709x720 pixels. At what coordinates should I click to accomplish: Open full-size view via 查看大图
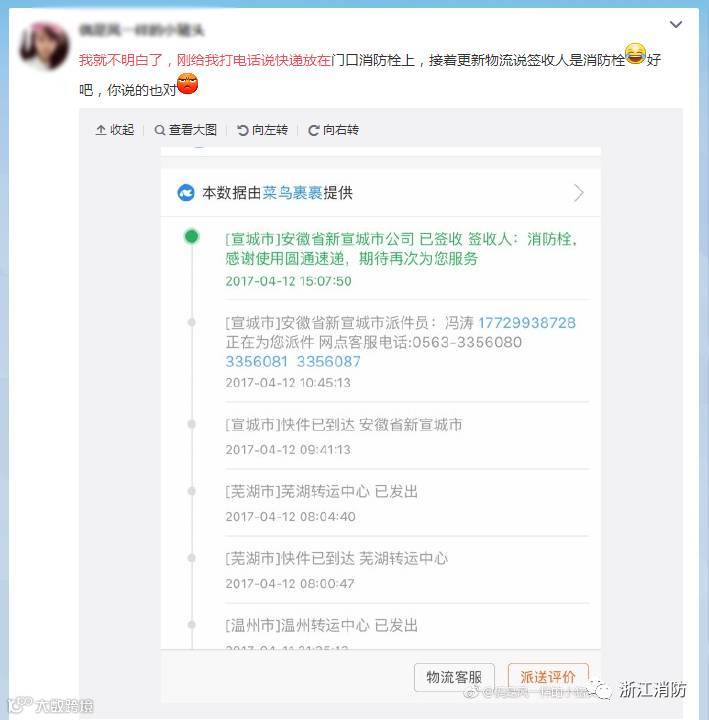pyautogui.click(x=186, y=130)
